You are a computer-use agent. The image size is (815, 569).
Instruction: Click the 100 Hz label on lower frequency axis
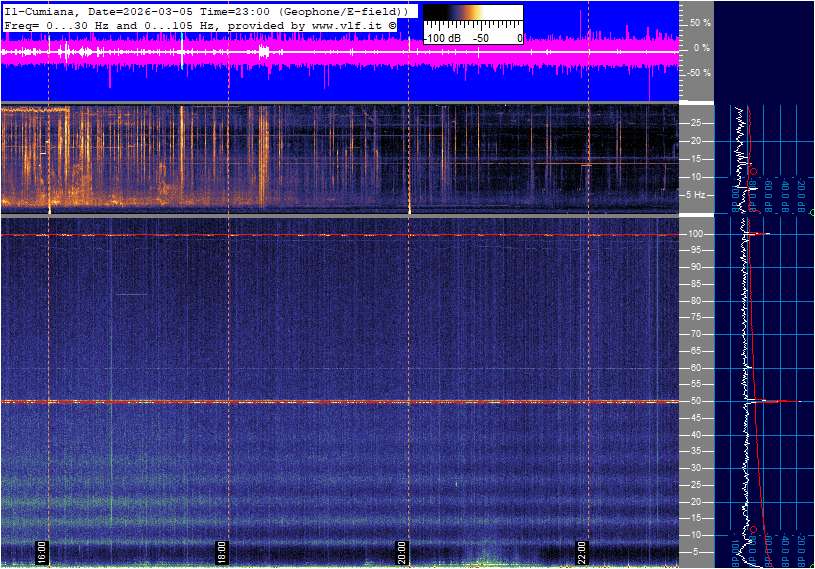click(x=695, y=234)
